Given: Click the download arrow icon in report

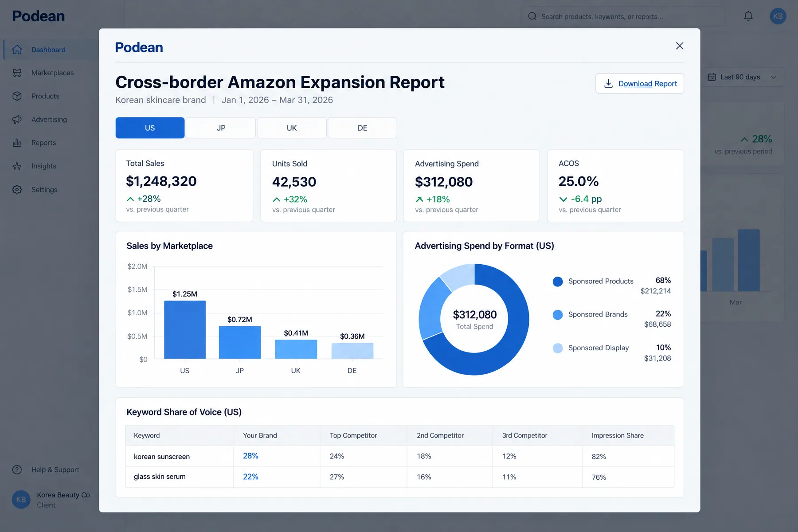Looking at the screenshot, I should [609, 83].
